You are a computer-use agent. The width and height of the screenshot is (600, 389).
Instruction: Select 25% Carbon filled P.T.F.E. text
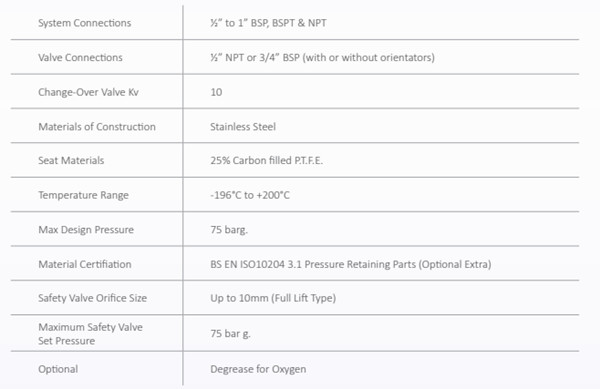[x=267, y=160]
